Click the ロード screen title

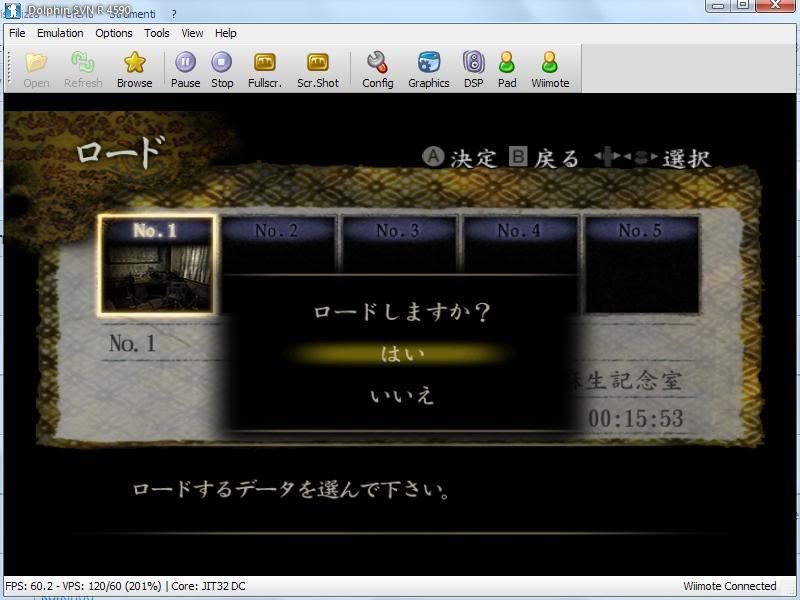(120, 151)
